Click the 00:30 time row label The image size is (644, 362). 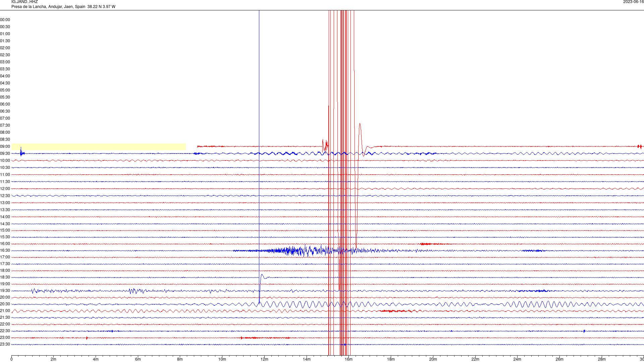coord(5,27)
